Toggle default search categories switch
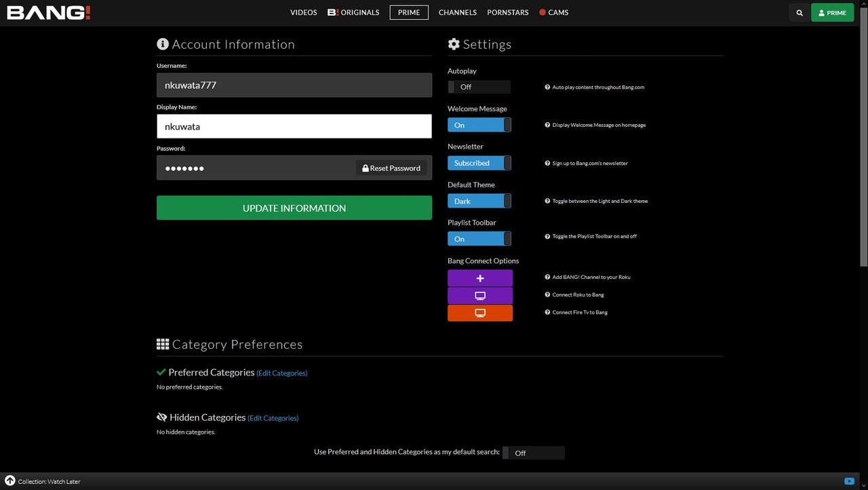The image size is (868, 490). click(534, 453)
